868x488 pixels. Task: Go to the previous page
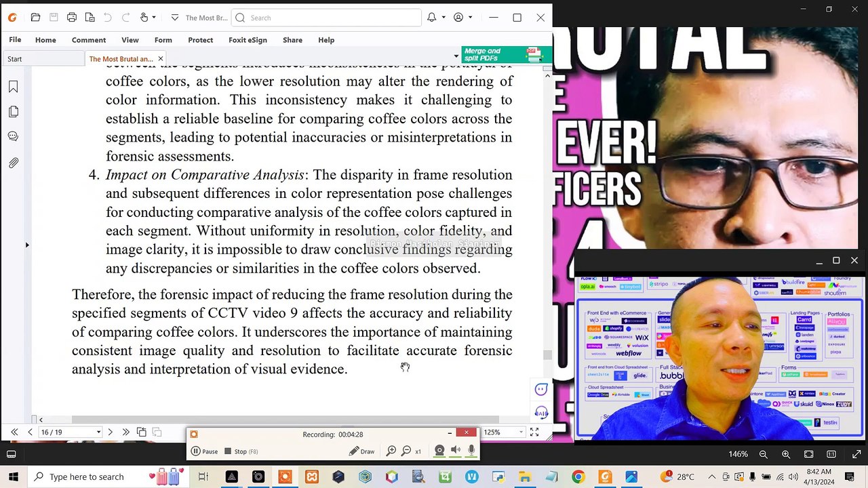coord(30,432)
